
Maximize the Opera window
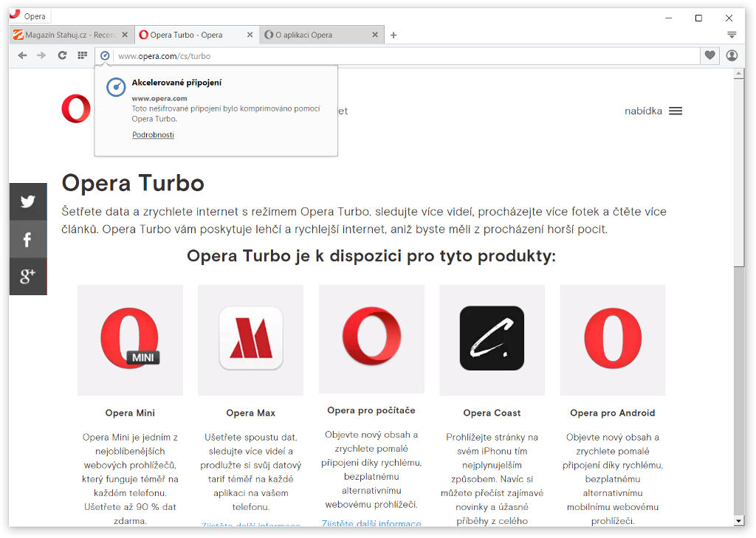(698, 18)
